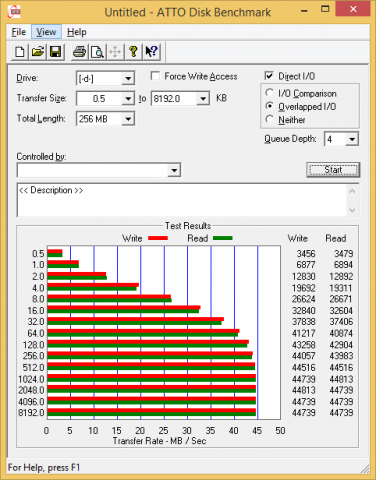
Task: Click the write value 19692
Action: tap(304, 288)
